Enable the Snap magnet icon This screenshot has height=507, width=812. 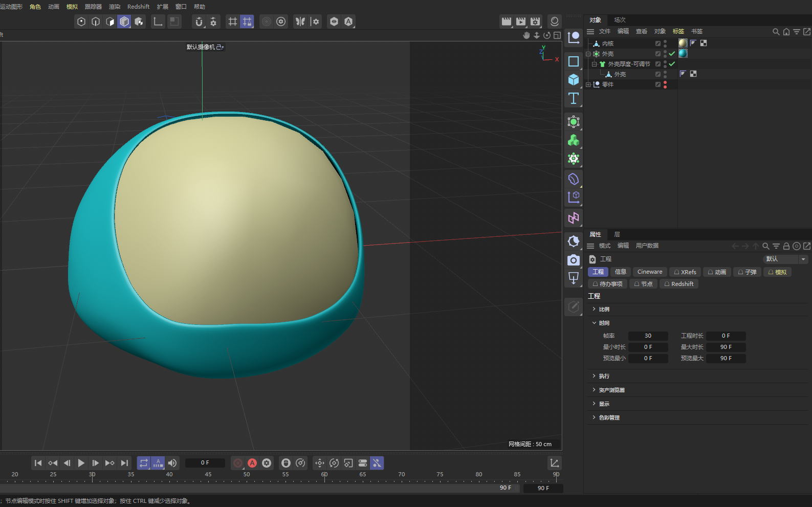coord(199,21)
